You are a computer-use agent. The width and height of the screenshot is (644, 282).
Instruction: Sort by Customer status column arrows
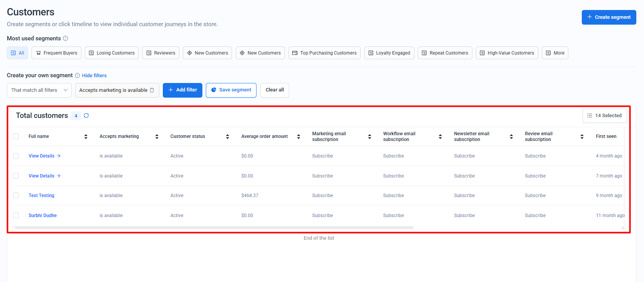click(x=227, y=136)
